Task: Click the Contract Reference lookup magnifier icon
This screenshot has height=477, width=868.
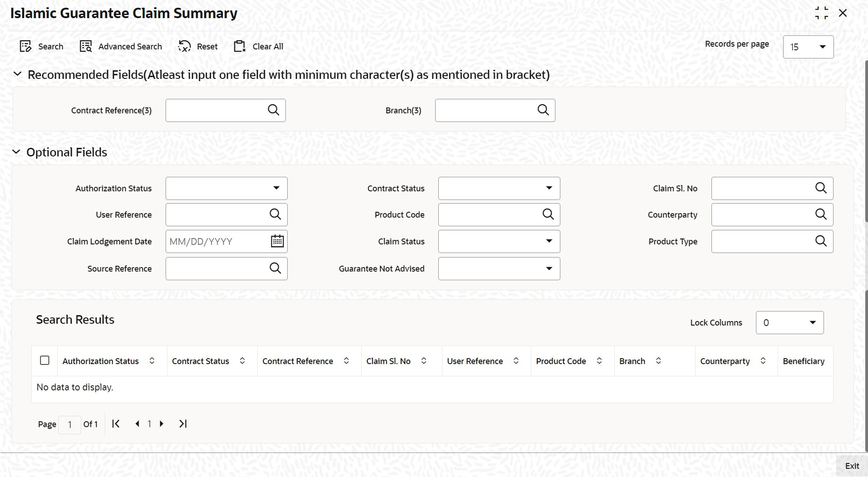Action: (273, 110)
